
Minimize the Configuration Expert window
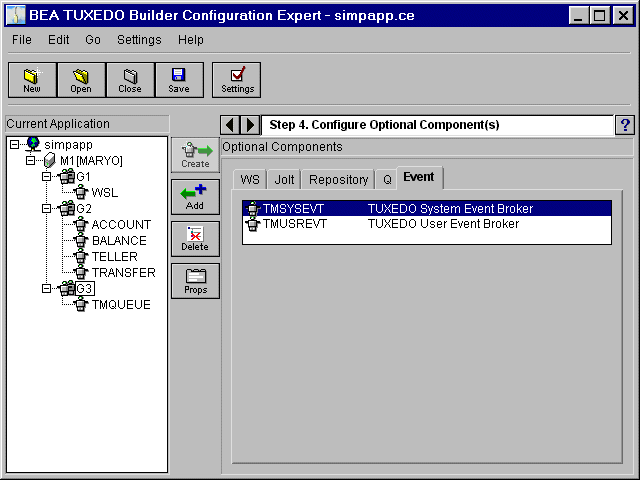pyautogui.click(x=578, y=16)
